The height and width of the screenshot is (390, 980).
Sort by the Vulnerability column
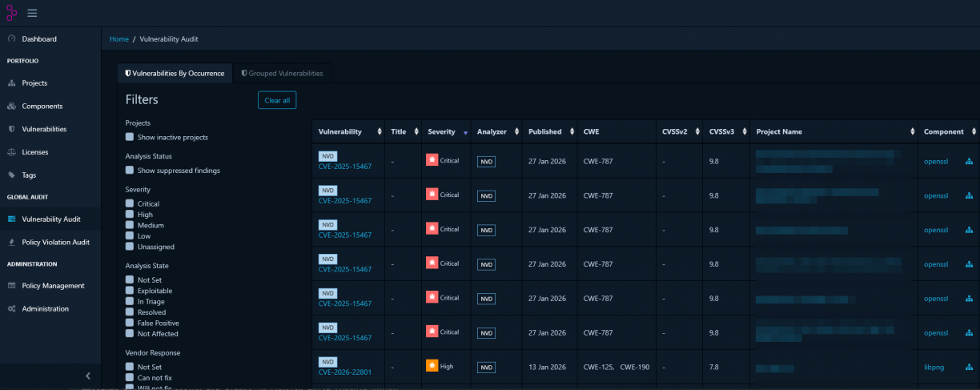pyautogui.click(x=347, y=131)
